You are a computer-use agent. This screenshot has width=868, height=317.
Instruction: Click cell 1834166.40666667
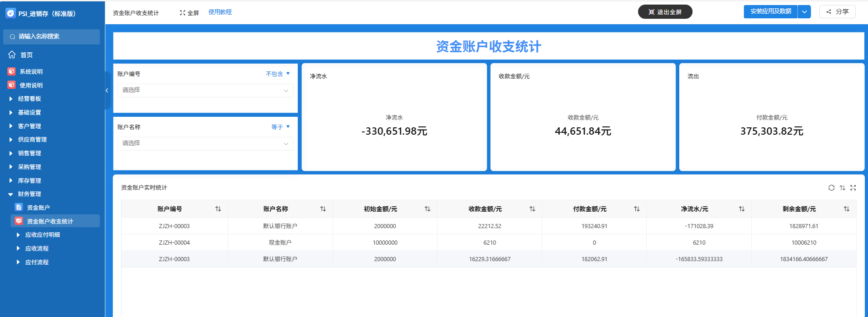[804, 259]
